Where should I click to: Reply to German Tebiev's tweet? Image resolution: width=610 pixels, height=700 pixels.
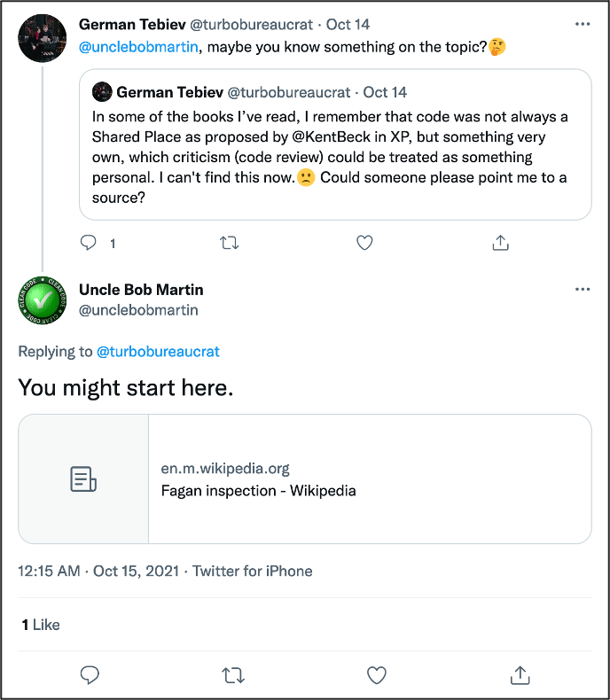coord(89,242)
